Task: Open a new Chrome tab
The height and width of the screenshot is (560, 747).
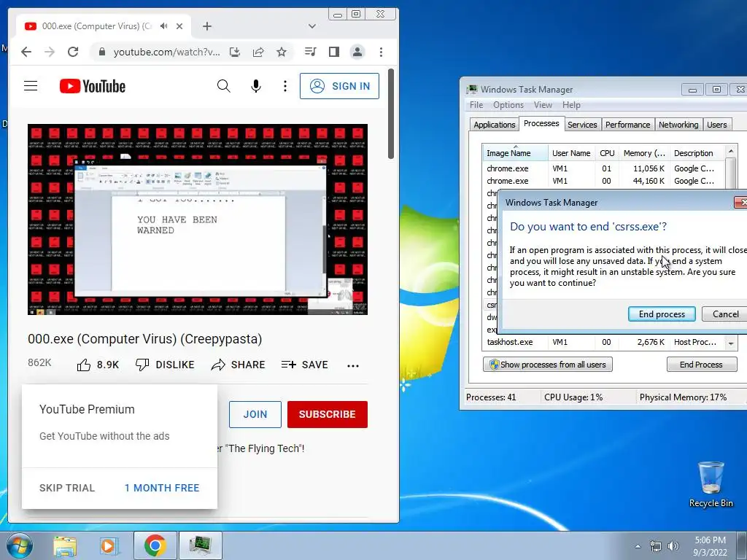Action: [x=206, y=26]
